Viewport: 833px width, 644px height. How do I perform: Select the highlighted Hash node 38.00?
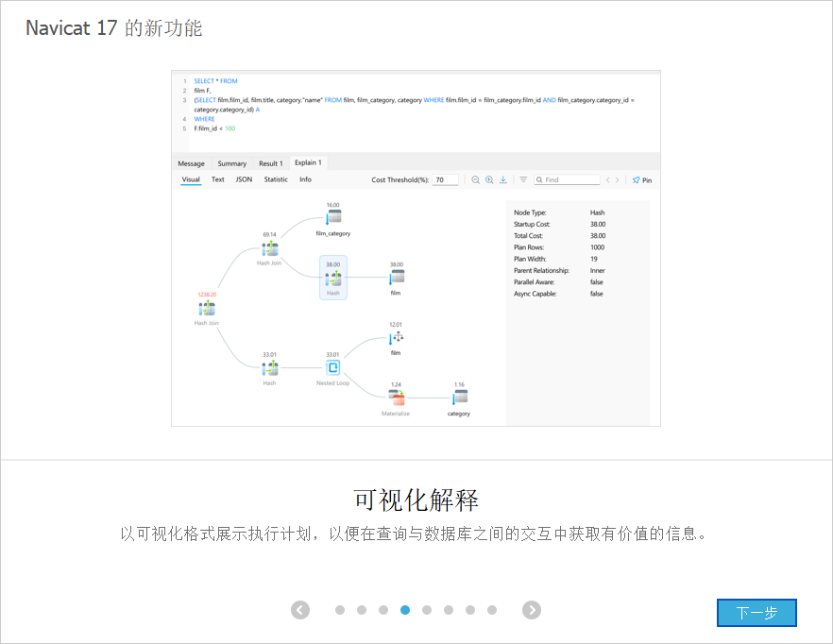333,278
